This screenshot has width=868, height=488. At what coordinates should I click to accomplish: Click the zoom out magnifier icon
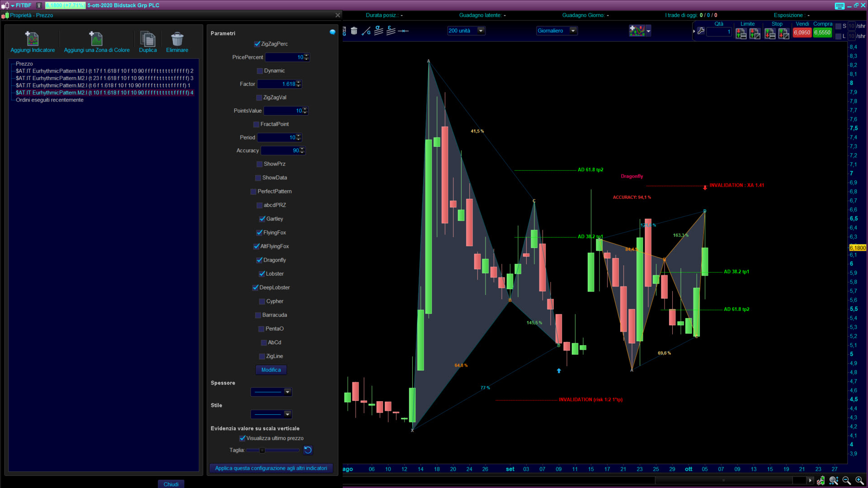pyautogui.click(x=847, y=481)
